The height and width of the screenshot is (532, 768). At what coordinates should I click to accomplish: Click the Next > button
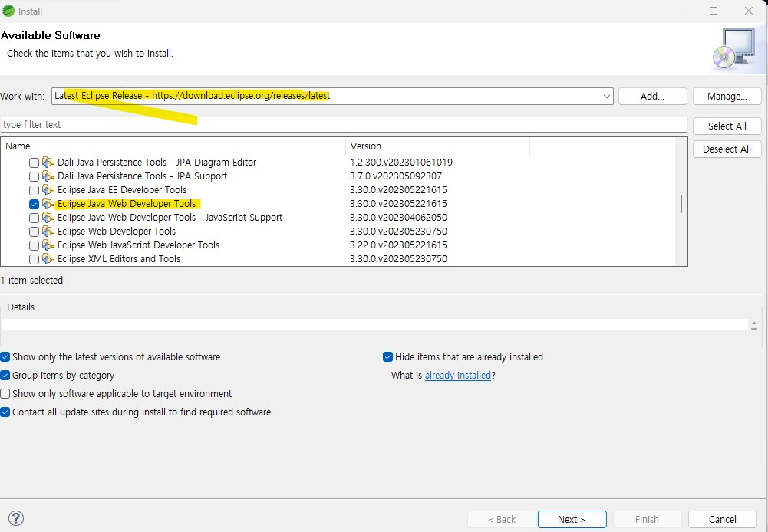[572, 519]
